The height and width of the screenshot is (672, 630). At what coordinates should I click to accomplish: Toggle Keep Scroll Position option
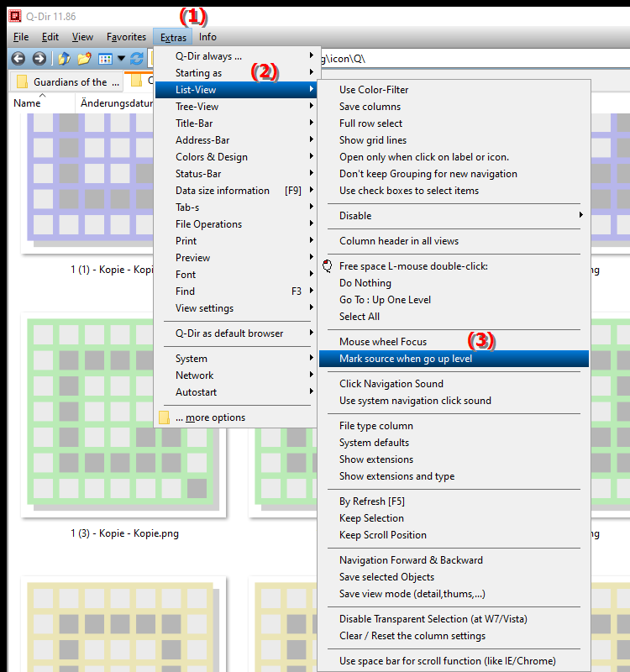click(454, 535)
